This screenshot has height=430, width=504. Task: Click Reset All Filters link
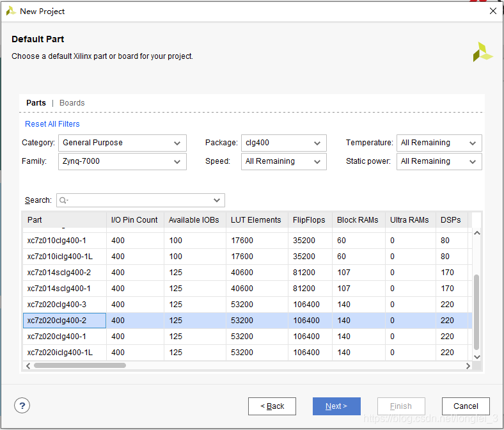(x=52, y=124)
